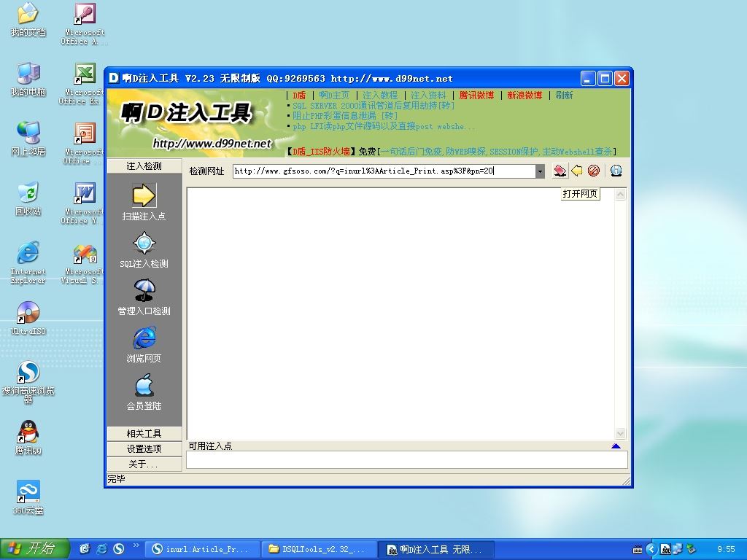Image resolution: width=747 pixels, height=560 pixels.
Task: Select the 扫描注入点 yellow arrow icon
Action: click(x=144, y=195)
